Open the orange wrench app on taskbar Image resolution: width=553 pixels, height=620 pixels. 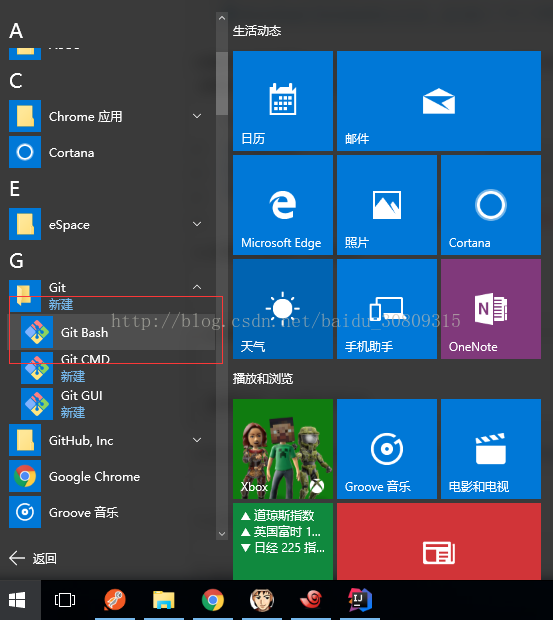point(115,600)
